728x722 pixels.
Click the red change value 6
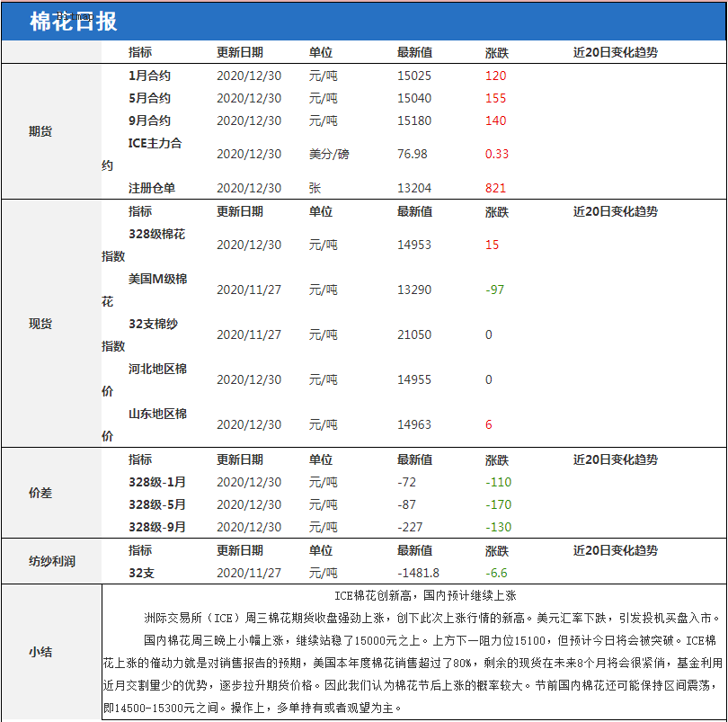click(x=488, y=424)
